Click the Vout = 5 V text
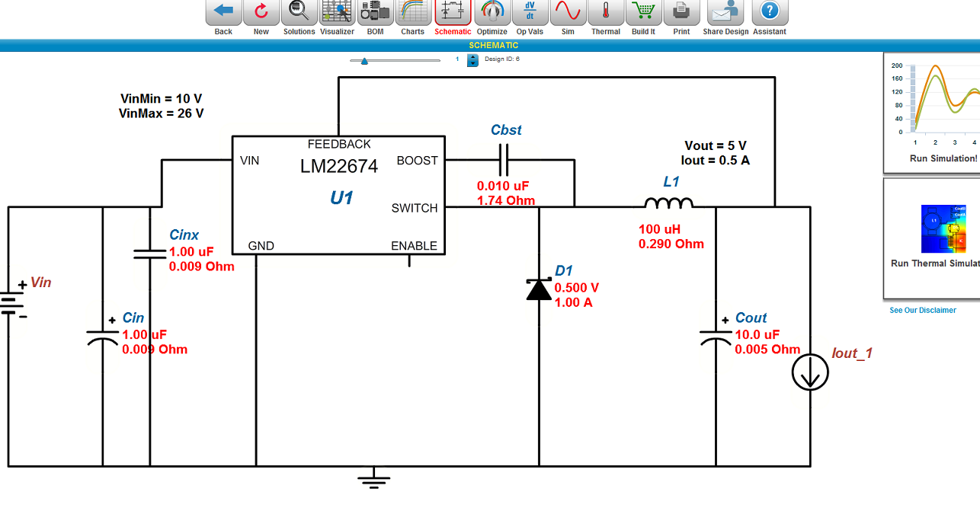The width and height of the screenshot is (980, 514). (x=716, y=145)
